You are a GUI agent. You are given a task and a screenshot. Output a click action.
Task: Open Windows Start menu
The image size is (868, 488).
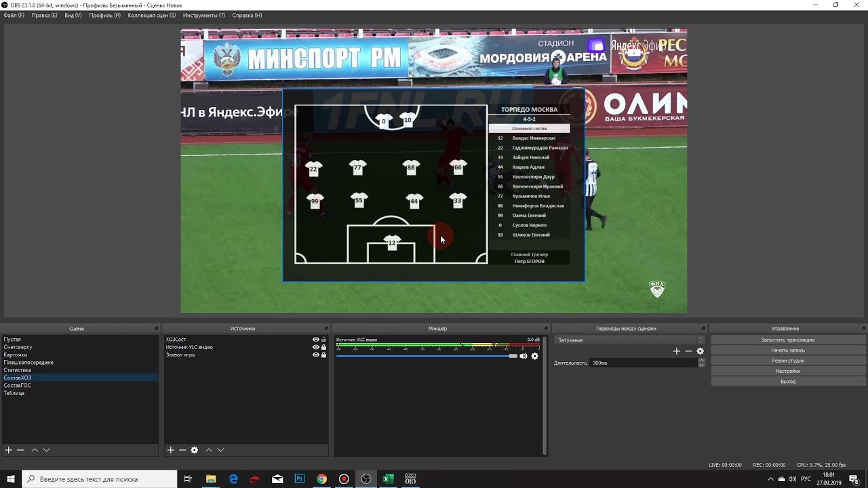[x=11, y=479]
